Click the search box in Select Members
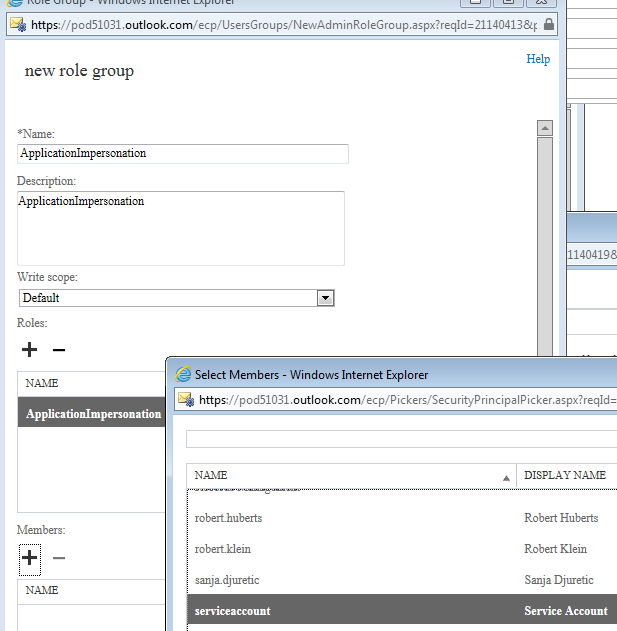 (x=400, y=439)
